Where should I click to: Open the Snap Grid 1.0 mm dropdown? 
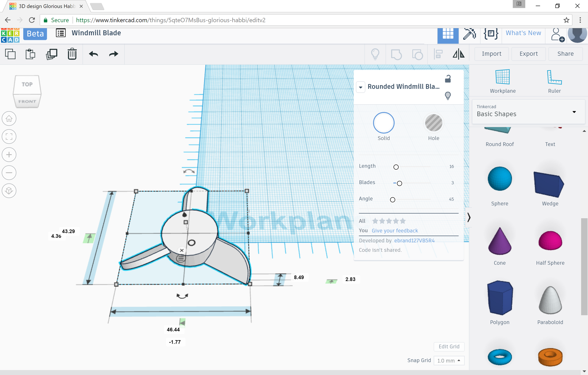(449, 361)
